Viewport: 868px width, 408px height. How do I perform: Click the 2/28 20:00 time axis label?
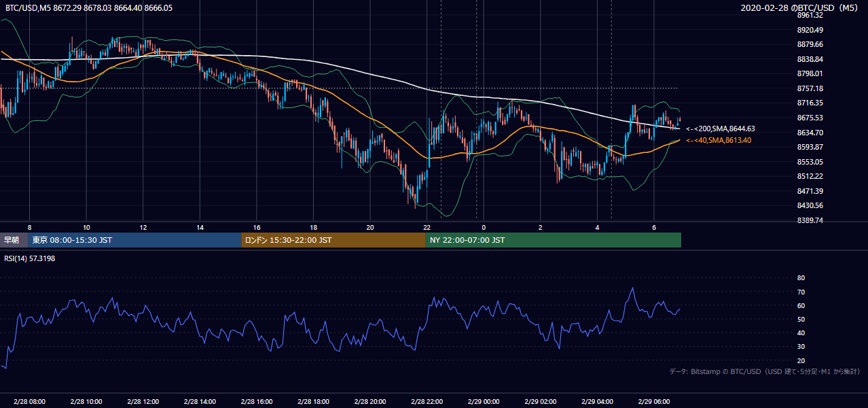(x=370, y=402)
